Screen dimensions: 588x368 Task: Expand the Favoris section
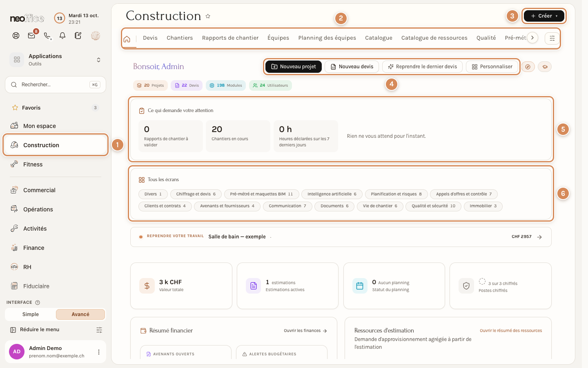click(56, 108)
